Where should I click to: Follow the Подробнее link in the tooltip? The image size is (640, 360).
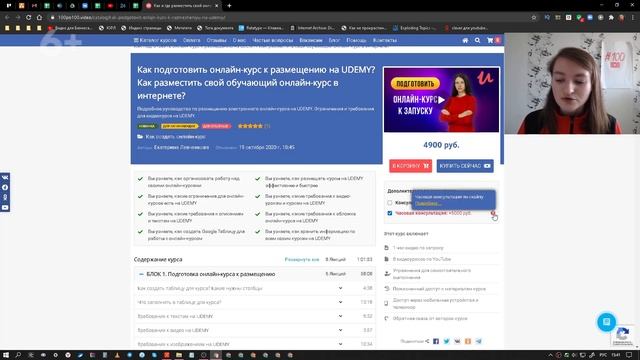(x=428, y=203)
